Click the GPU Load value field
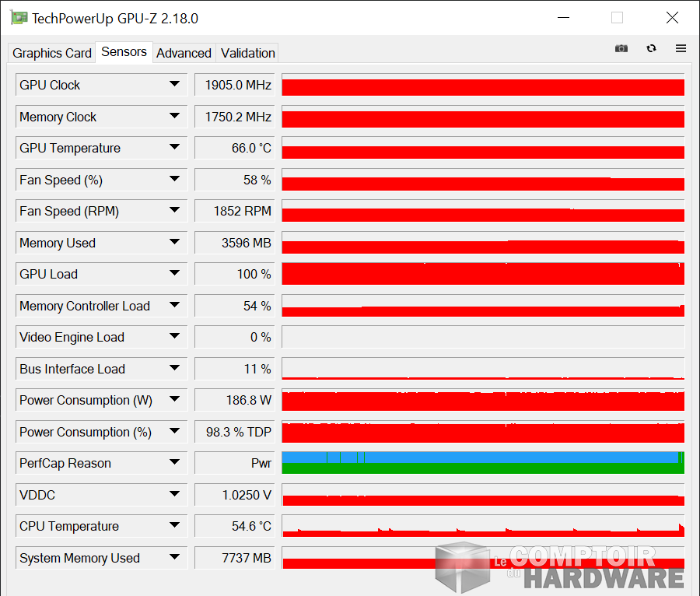700x596 pixels. coord(234,274)
